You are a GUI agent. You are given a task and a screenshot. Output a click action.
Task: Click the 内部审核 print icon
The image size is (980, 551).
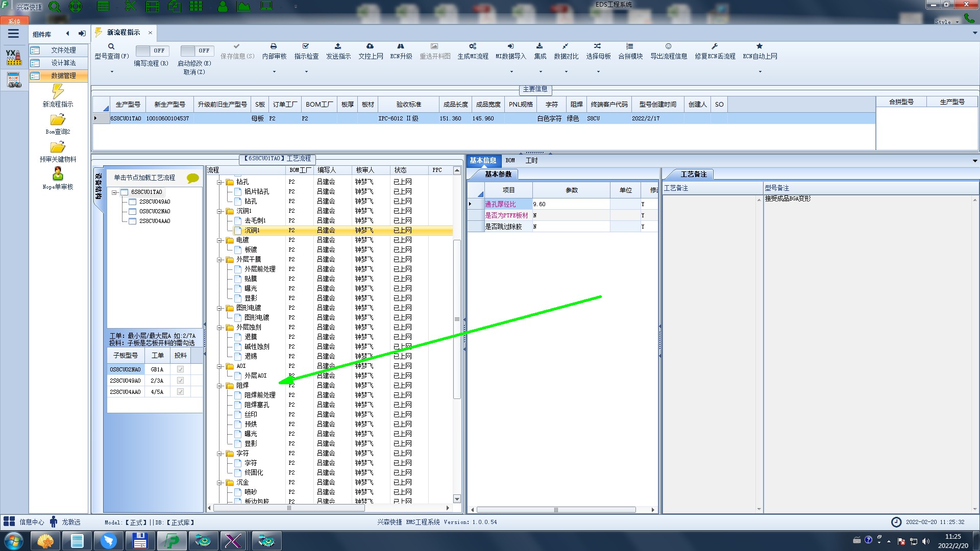pyautogui.click(x=274, y=46)
